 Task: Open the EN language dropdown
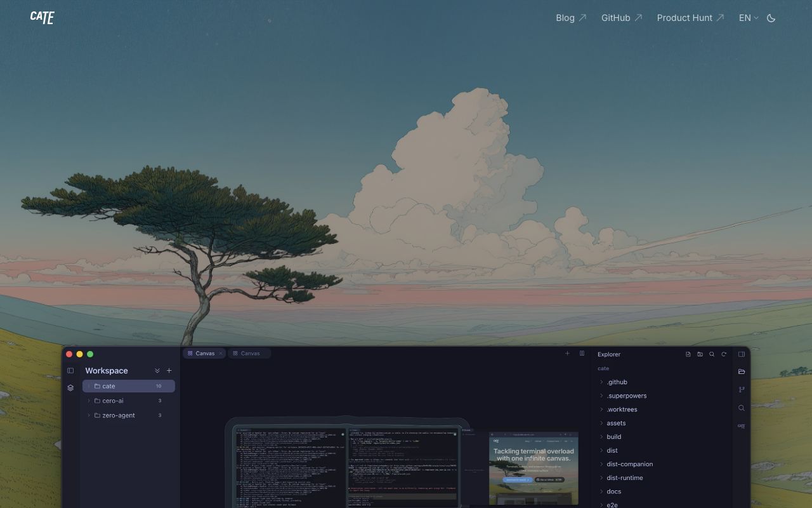pyautogui.click(x=749, y=18)
